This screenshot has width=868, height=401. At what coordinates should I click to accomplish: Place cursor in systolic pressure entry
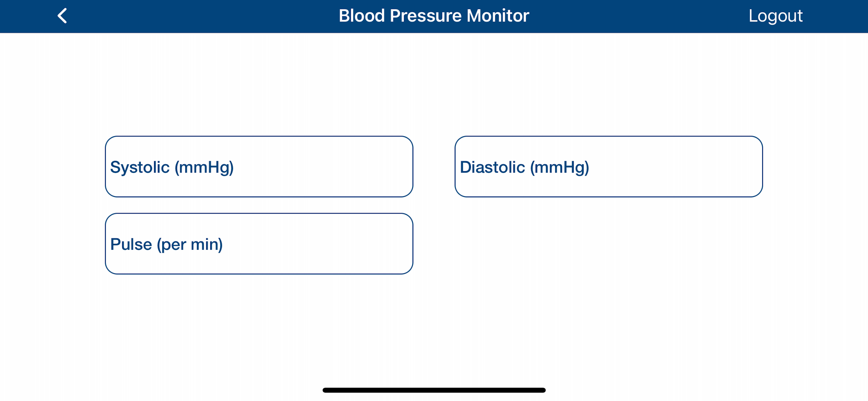(259, 167)
